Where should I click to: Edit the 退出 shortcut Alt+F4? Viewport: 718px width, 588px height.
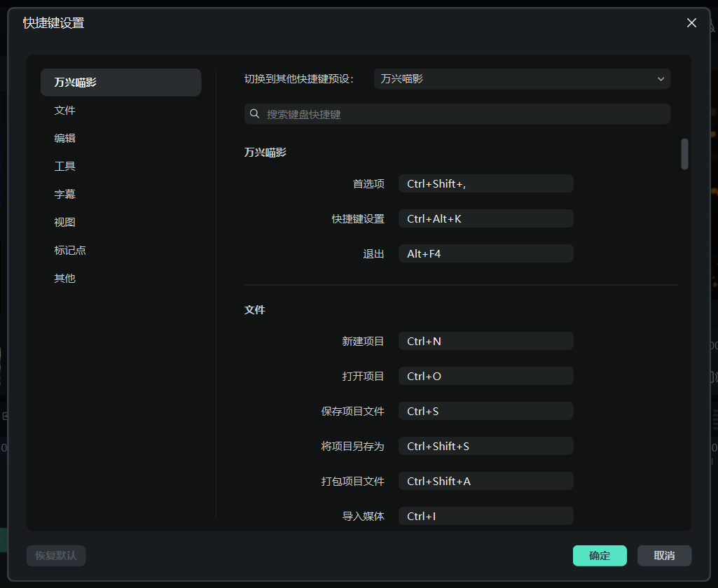[x=486, y=253]
